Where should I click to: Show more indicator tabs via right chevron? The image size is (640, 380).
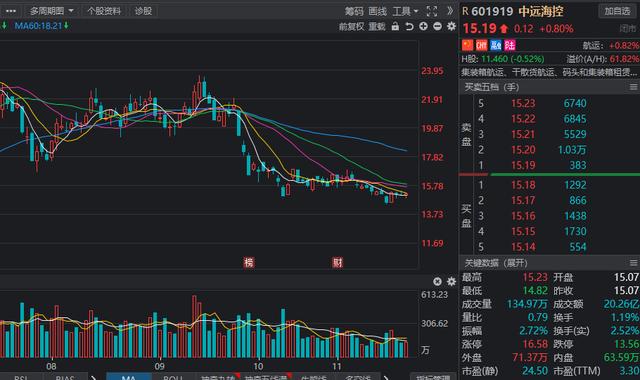[x=385, y=377]
